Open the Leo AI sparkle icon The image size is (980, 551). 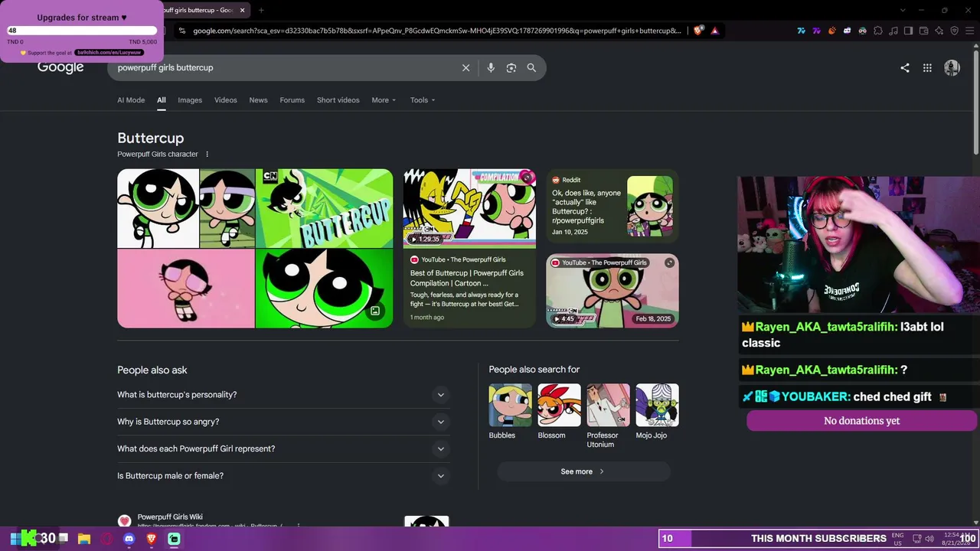click(939, 31)
